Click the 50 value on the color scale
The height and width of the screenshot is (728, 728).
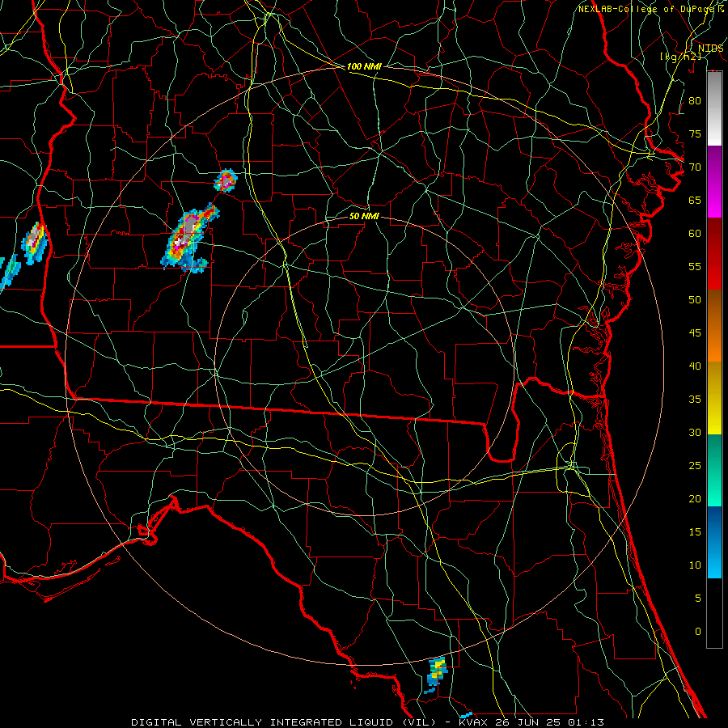tap(695, 300)
